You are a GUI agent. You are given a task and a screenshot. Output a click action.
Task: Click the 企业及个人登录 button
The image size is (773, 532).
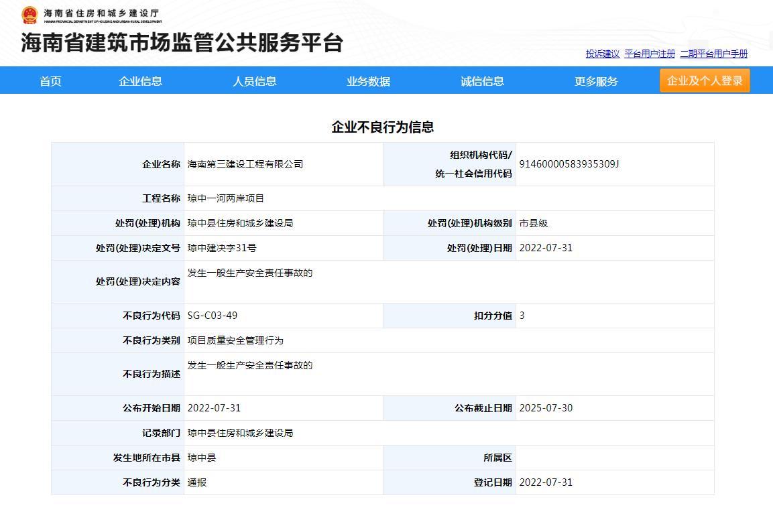[x=705, y=80]
